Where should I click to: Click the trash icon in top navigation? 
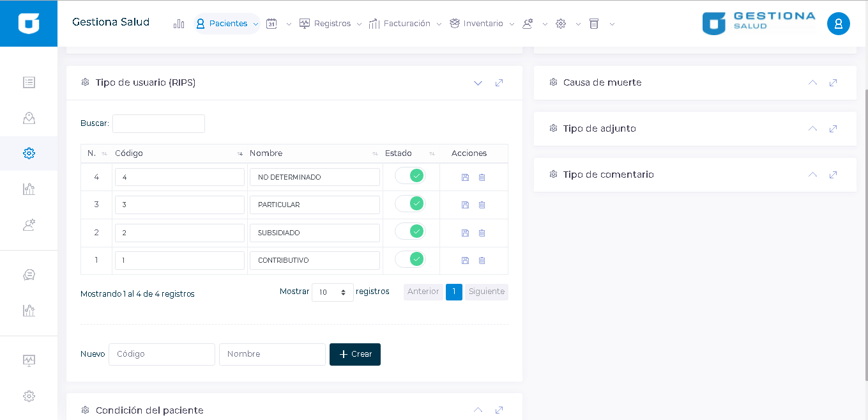[594, 24]
